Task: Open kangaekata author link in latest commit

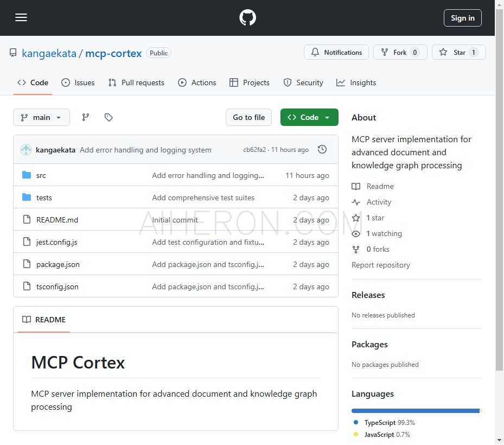Action: point(55,150)
